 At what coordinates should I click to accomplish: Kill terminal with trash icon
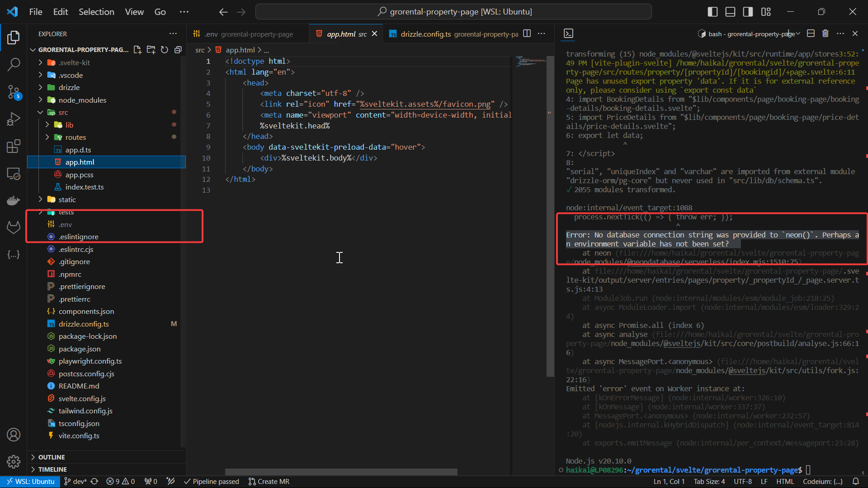tap(825, 33)
